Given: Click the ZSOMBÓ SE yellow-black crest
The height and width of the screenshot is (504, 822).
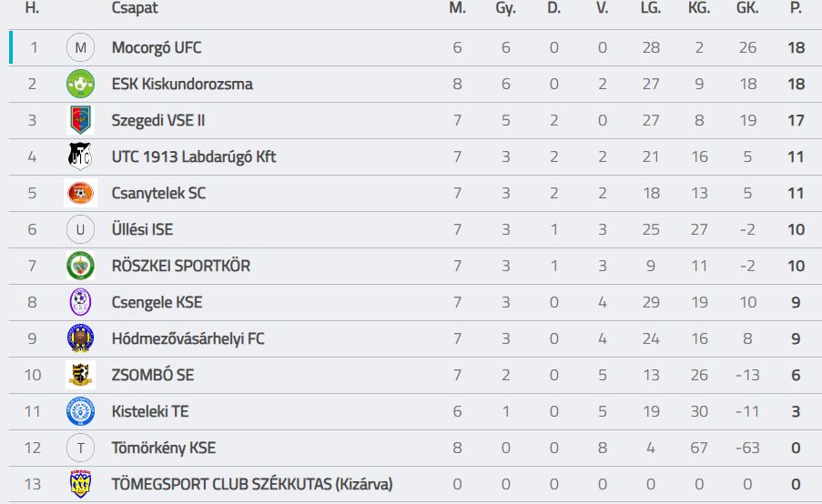Looking at the screenshot, I should click(x=80, y=375).
